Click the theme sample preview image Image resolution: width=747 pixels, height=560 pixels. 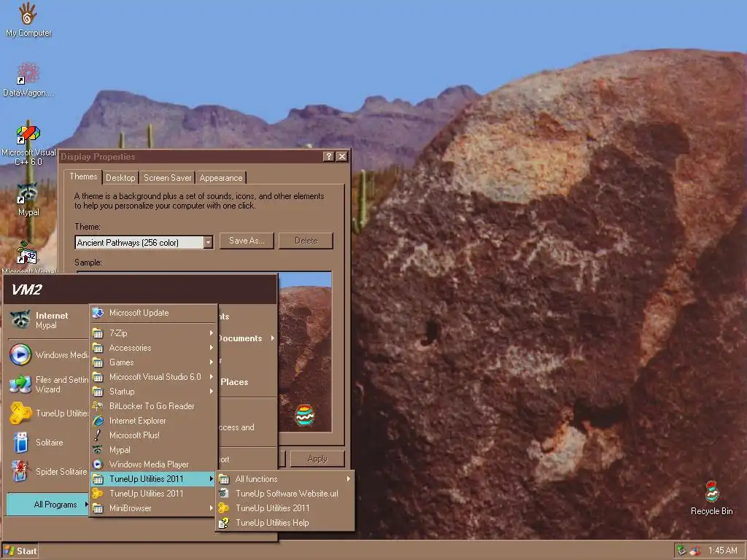coord(305,352)
